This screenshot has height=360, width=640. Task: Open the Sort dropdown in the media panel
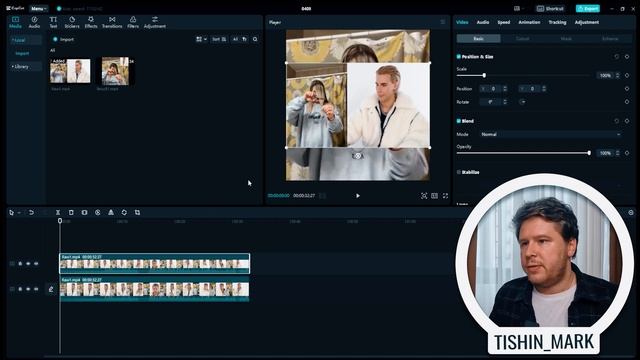(219, 39)
